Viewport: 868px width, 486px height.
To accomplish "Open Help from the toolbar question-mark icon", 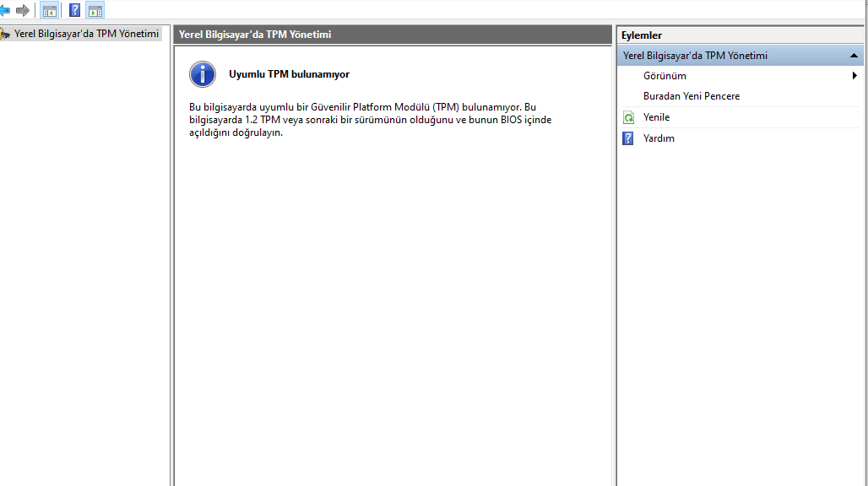I will coord(74,11).
